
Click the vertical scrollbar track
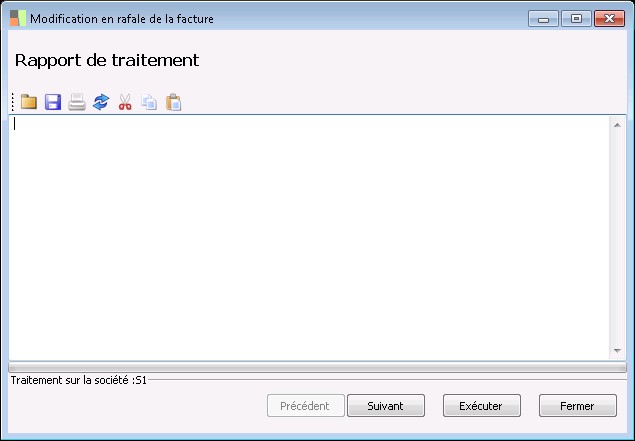click(617, 238)
